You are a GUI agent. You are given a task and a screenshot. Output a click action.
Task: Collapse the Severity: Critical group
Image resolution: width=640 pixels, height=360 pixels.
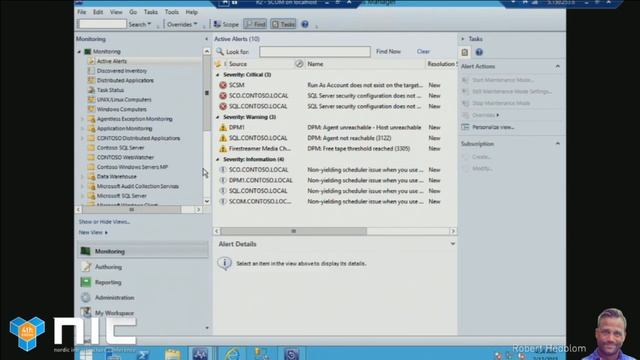[218, 75]
